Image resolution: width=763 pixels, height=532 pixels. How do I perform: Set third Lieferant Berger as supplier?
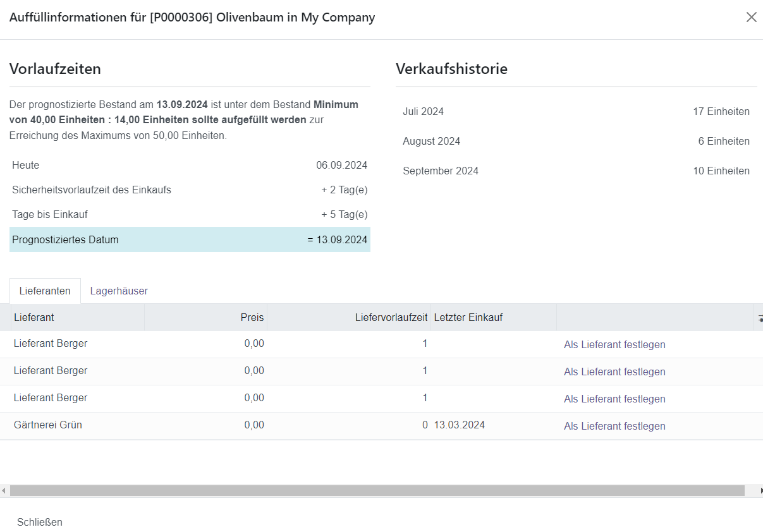point(614,399)
